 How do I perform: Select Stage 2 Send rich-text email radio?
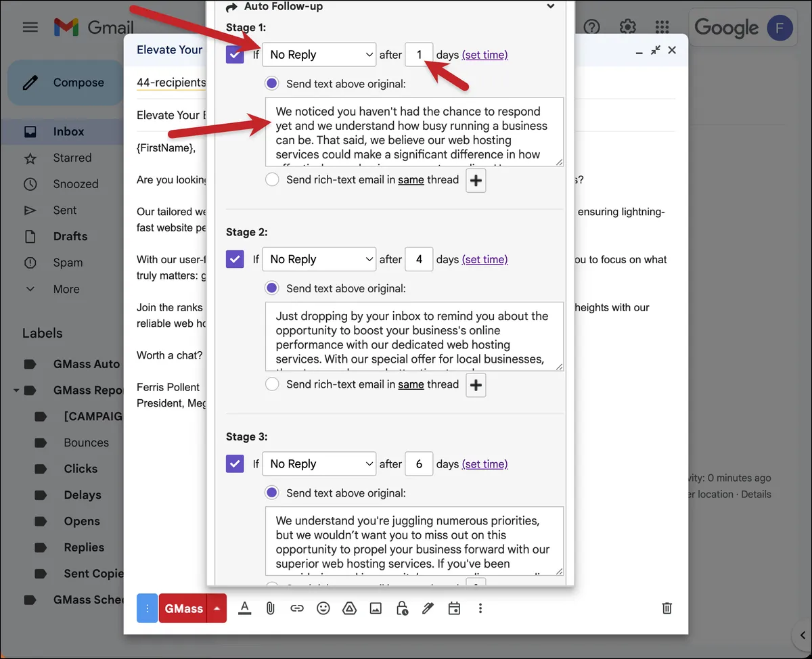[272, 384]
